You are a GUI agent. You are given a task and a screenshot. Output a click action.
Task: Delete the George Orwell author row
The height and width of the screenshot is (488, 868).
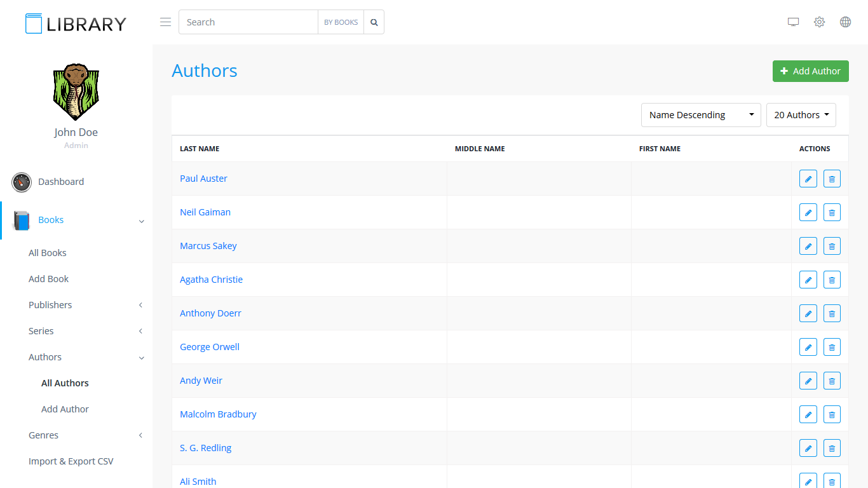pyautogui.click(x=832, y=347)
